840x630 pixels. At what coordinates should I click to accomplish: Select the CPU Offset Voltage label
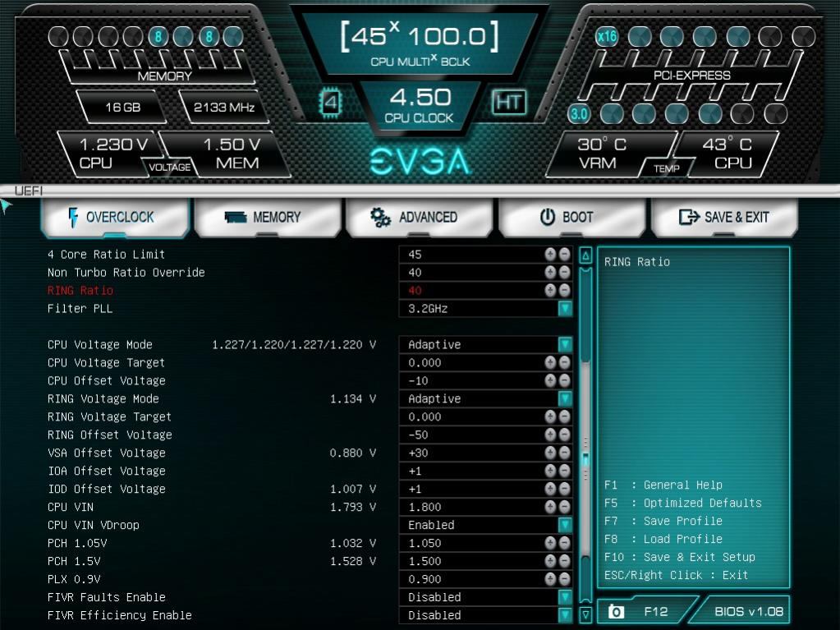point(106,380)
